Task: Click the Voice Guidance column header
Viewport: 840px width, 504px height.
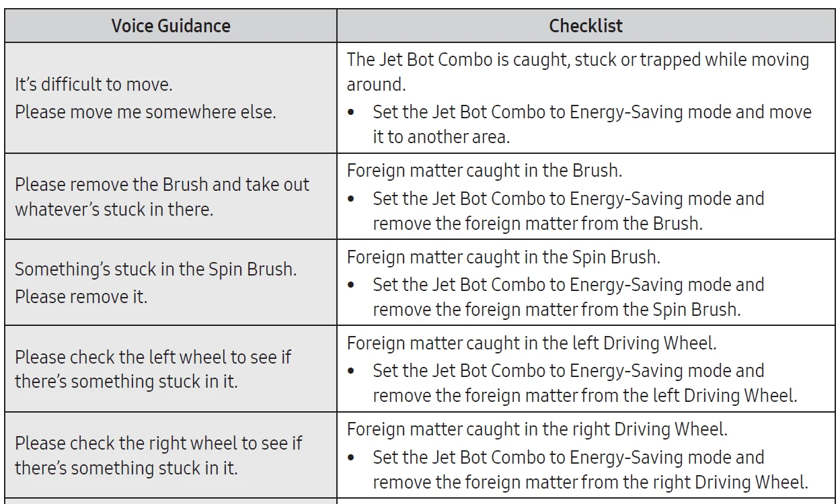Action: [x=171, y=26]
